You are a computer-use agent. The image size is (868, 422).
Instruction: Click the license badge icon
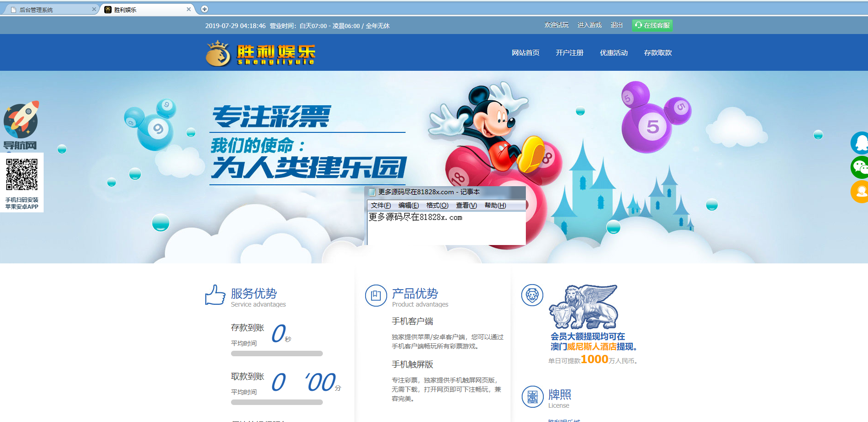click(532, 396)
